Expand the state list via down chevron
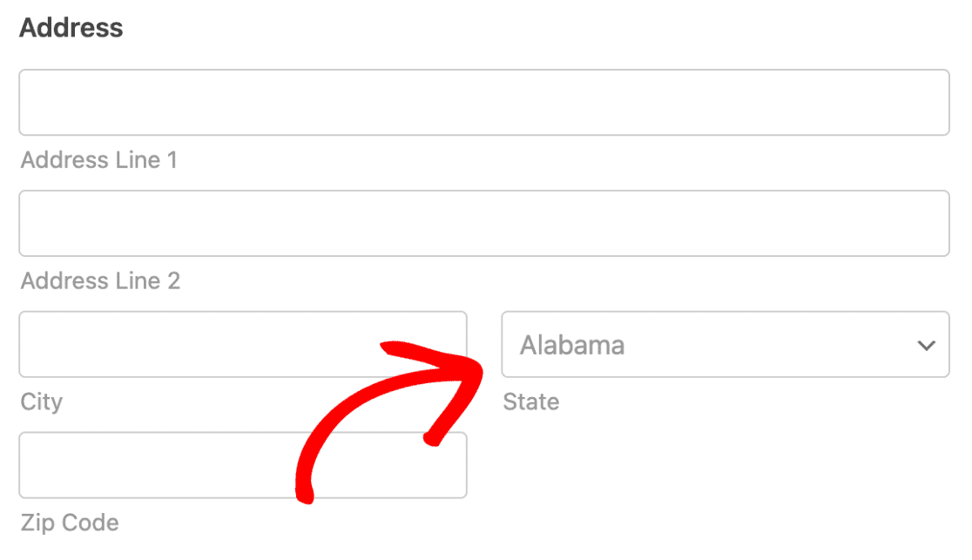972x560 pixels. 926,346
